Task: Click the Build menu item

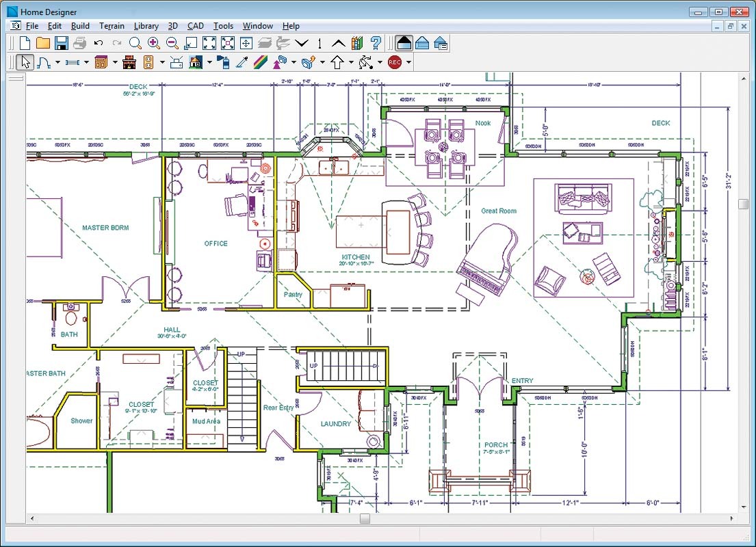Action: pyautogui.click(x=80, y=25)
